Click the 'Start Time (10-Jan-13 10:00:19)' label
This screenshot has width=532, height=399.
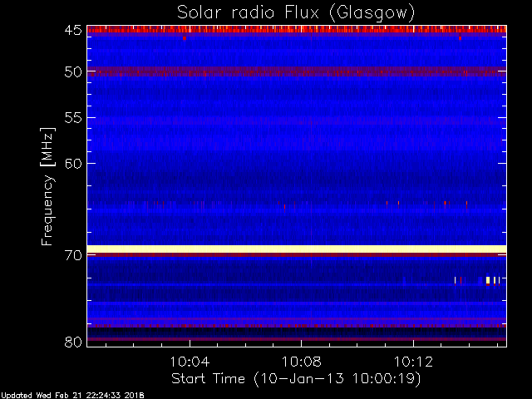[296, 379]
